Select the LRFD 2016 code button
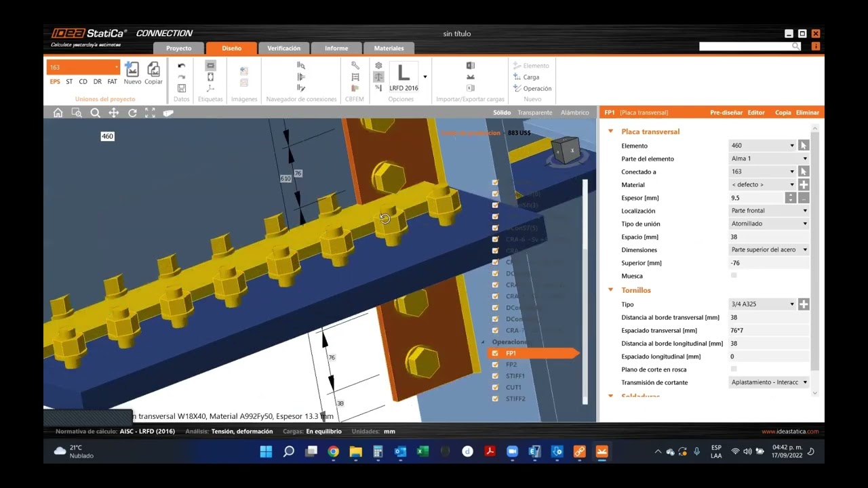This screenshot has height=488, width=868. coord(403,77)
